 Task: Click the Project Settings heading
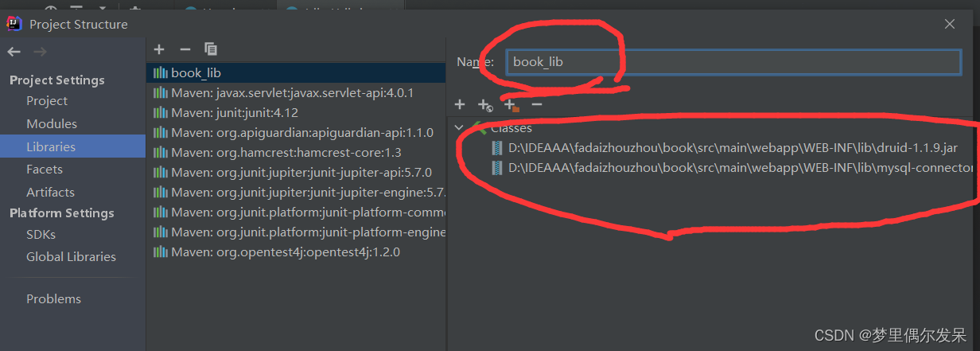pos(57,80)
